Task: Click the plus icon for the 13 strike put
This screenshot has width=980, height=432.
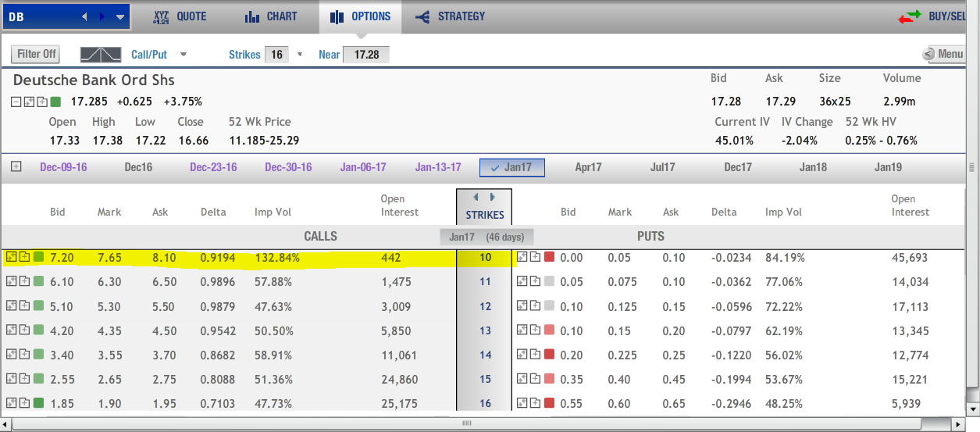Action: (x=535, y=330)
